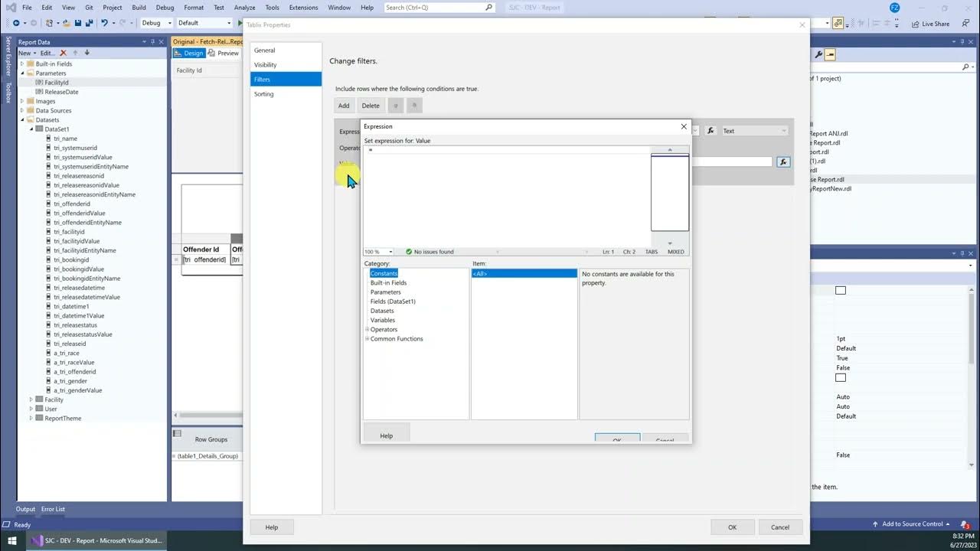The image size is (980, 551).
Task: Click the fx button beside the Expression dropdown
Action: coord(710,131)
